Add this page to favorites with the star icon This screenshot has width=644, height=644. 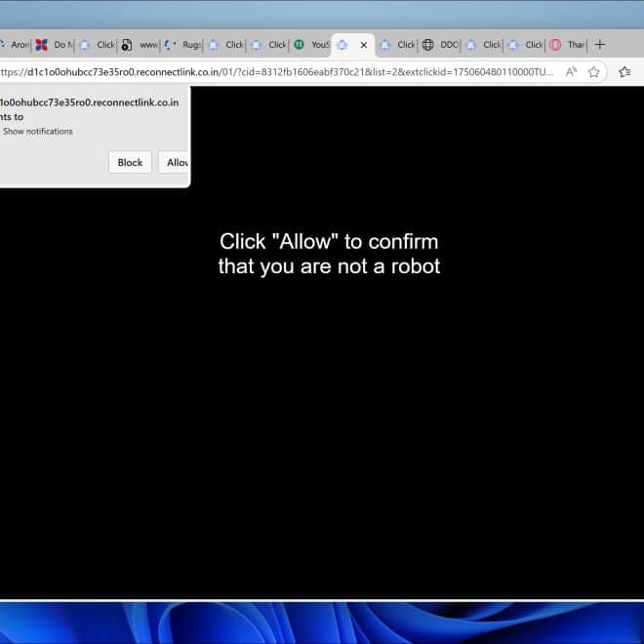point(593,71)
